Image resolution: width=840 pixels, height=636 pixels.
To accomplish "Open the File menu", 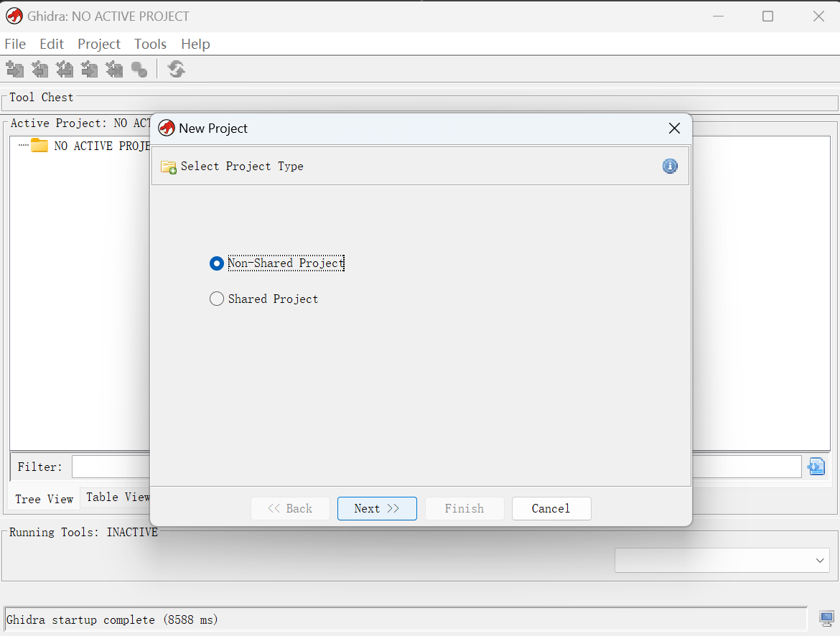I will [x=15, y=44].
